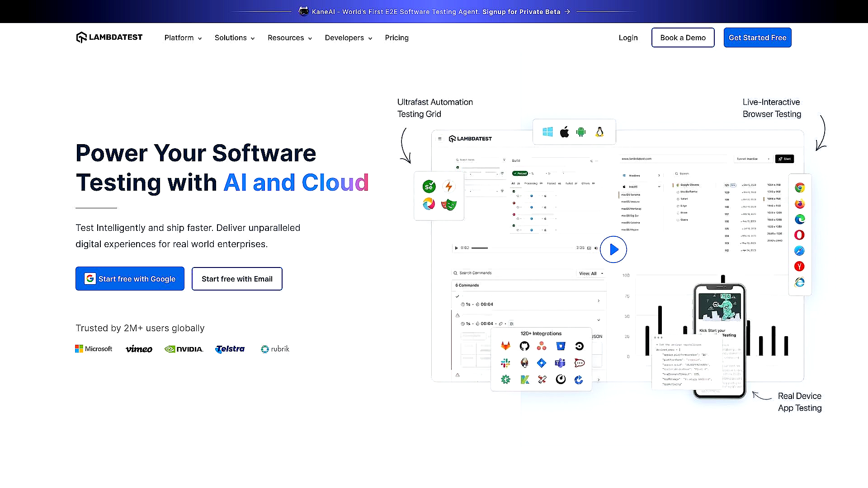Image resolution: width=868 pixels, height=488 pixels.
Task: Open the Resources menu
Action: (x=290, y=38)
